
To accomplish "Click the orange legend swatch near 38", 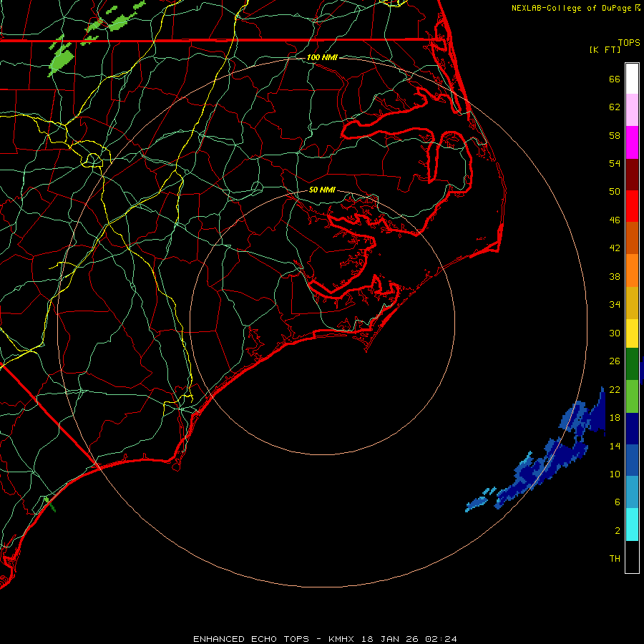I will [x=632, y=270].
